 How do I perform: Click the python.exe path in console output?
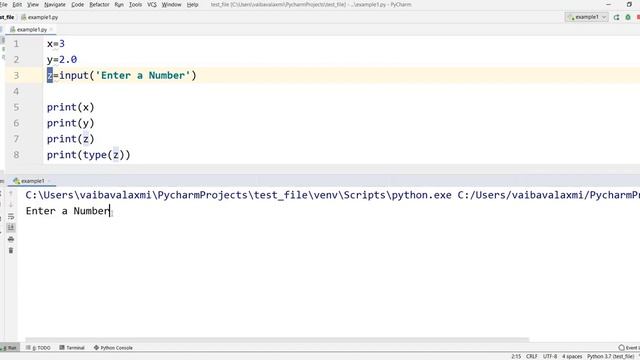238,195
